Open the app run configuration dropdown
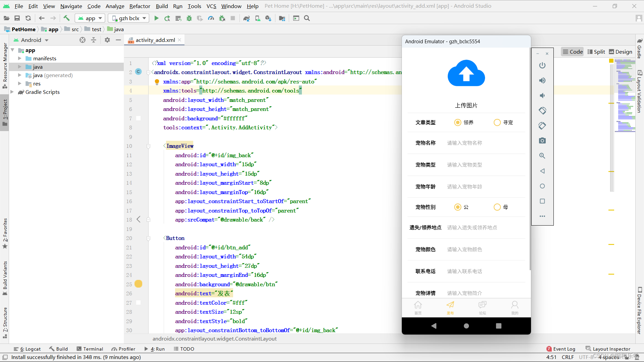644x362 pixels. point(90,18)
